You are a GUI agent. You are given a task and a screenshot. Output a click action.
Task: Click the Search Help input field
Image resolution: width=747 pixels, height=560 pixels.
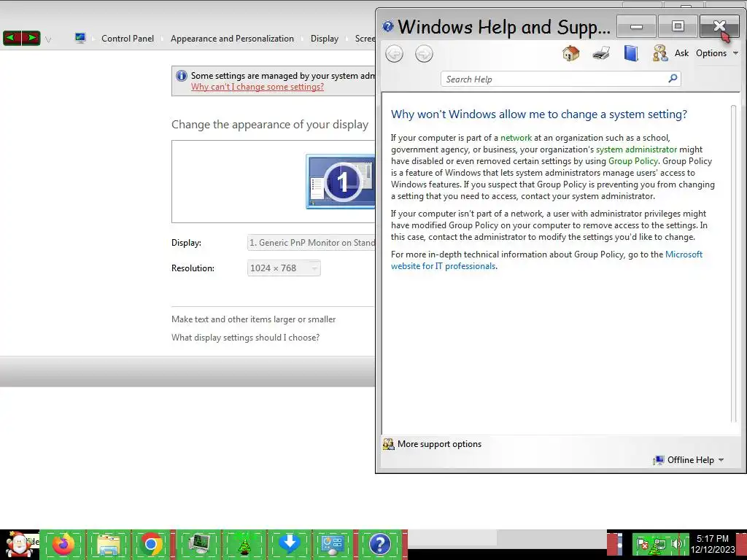(x=554, y=79)
